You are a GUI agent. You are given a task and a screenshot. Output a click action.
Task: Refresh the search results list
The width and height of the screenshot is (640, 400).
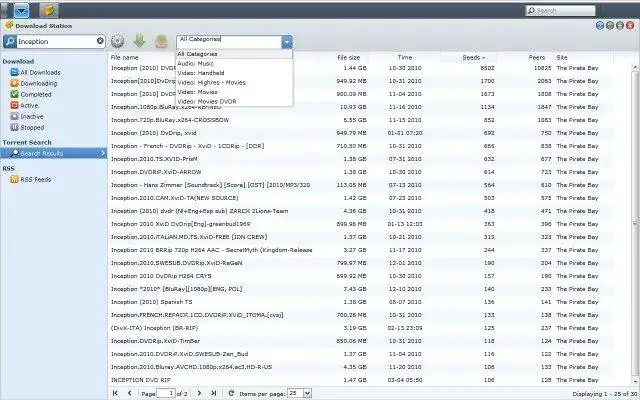[231, 393]
